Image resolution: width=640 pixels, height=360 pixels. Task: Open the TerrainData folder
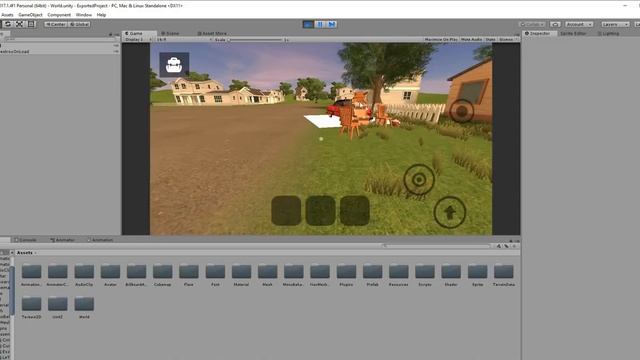pyautogui.click(x=504, y=275)
